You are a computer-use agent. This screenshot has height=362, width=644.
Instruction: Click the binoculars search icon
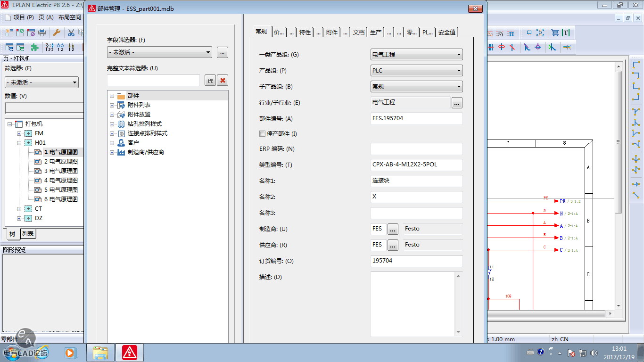(x=210, y=80)
